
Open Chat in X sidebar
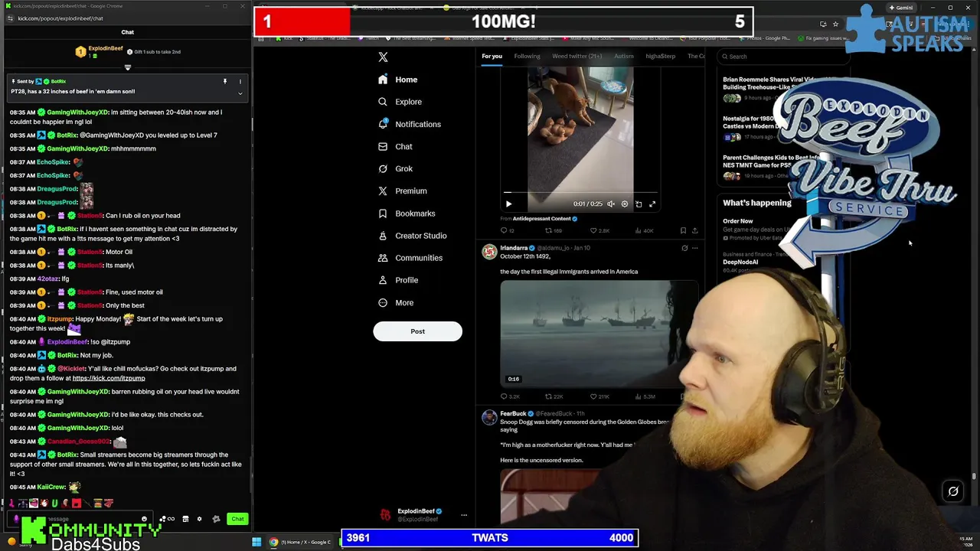click(395, 146)
